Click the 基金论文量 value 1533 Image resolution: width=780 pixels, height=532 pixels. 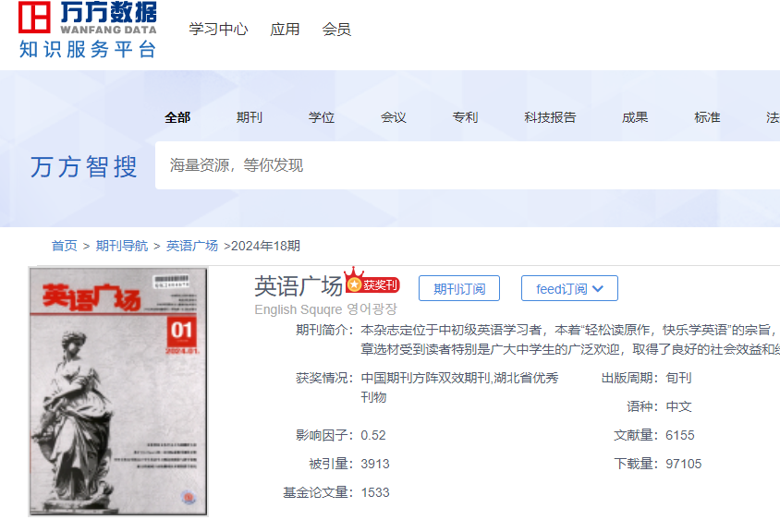point(375,492)
